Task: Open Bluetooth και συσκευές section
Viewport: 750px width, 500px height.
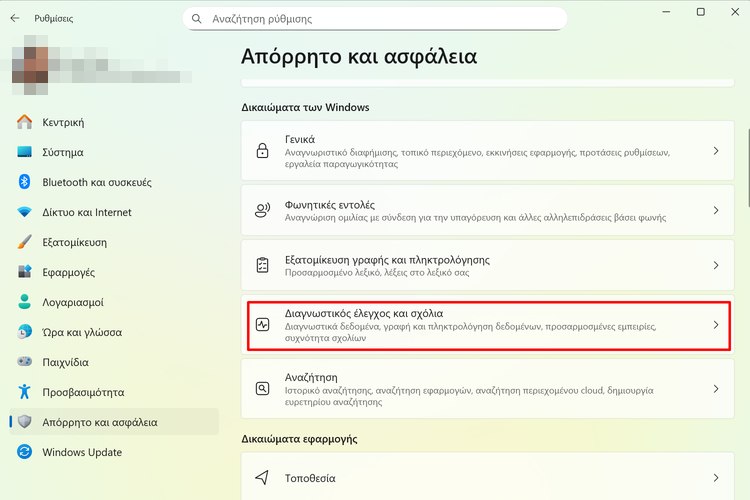Action: click(114, 182)
